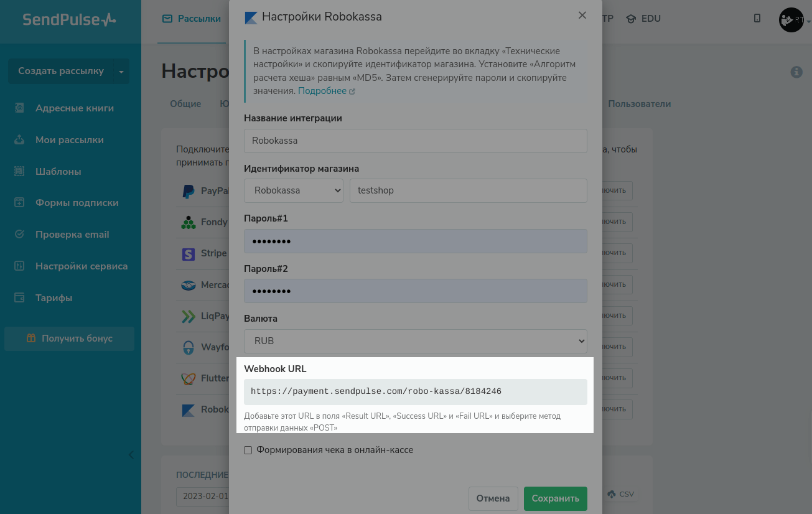812x514 pixels.
Task: Click the mobile phone icon in header
Action: click(x=757, y=19)
